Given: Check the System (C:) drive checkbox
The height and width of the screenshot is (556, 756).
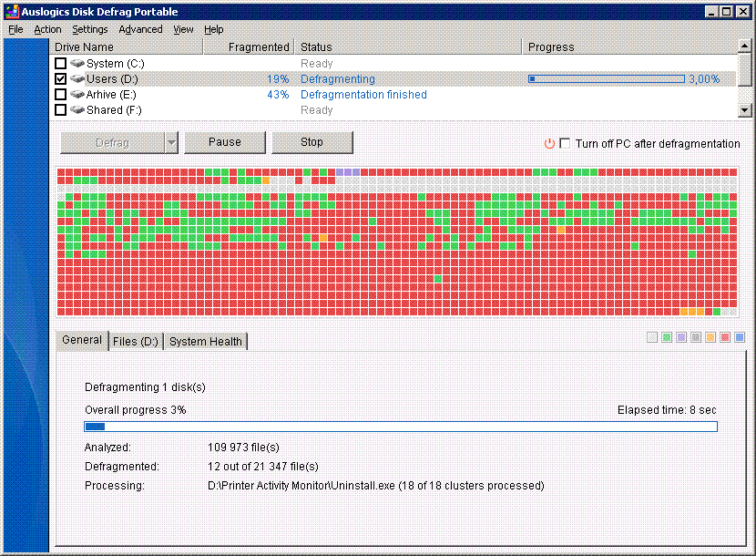Looking at the screenshot, I should click(x=61, y=64).
